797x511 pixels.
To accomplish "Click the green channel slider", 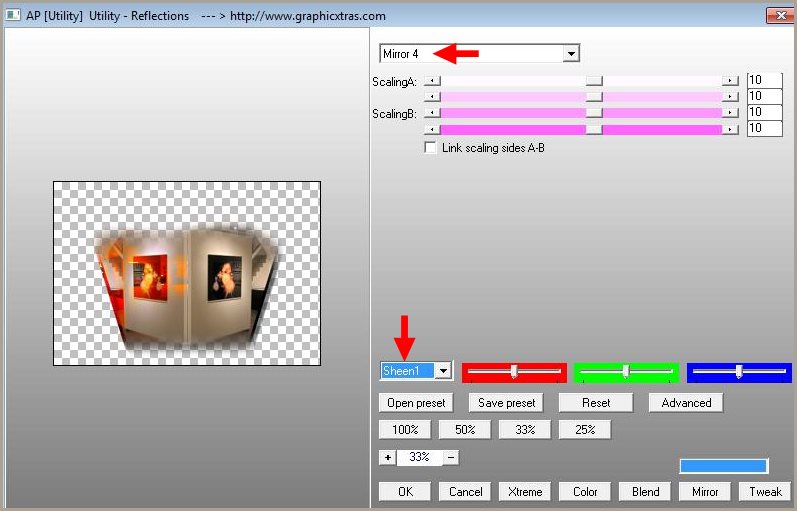I will (626, 372).
